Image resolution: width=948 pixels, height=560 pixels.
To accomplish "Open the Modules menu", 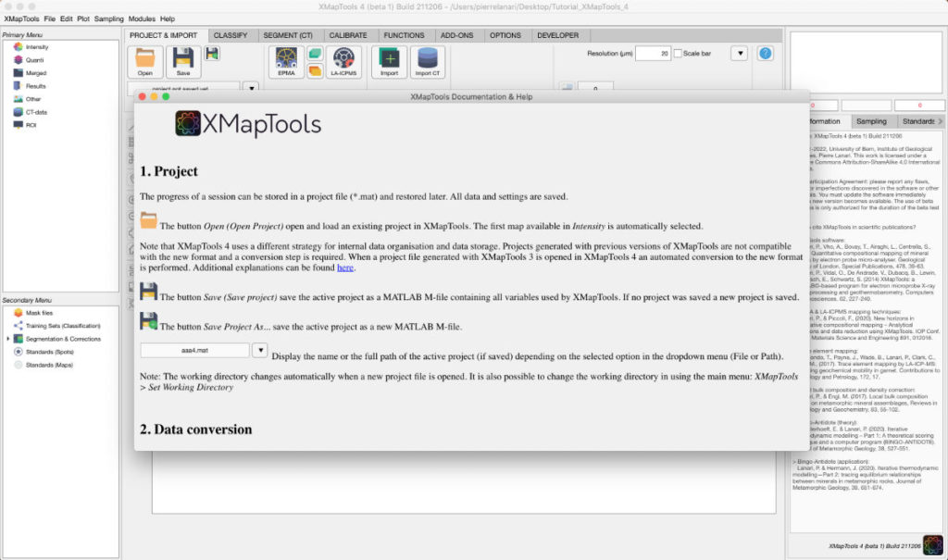I will coord(142,19).
